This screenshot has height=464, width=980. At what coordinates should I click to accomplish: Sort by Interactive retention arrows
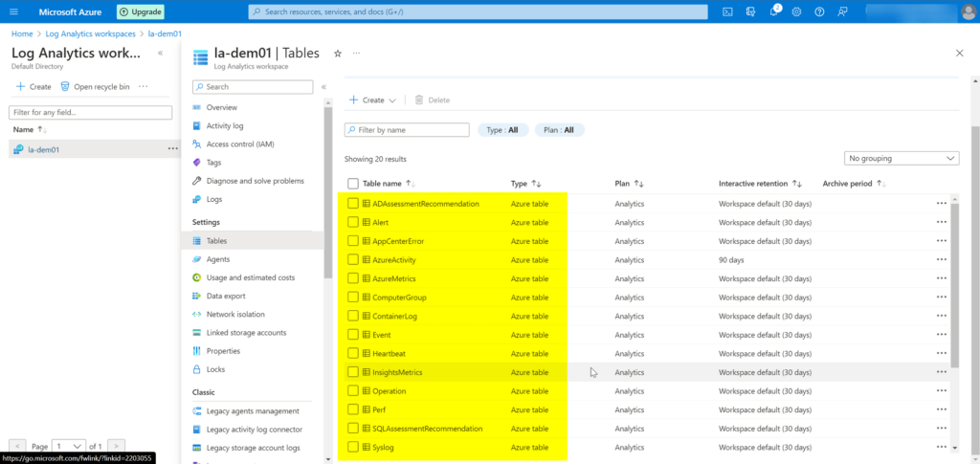(796, 184)
